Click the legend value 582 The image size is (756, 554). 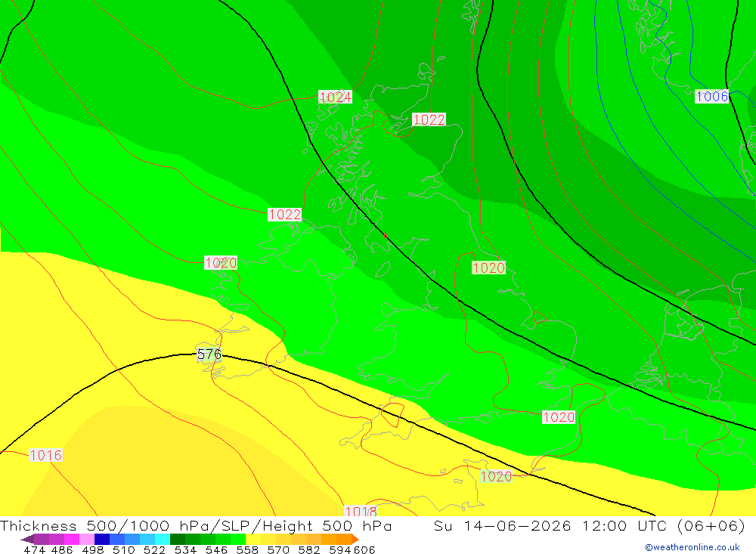tap(309, 550)
